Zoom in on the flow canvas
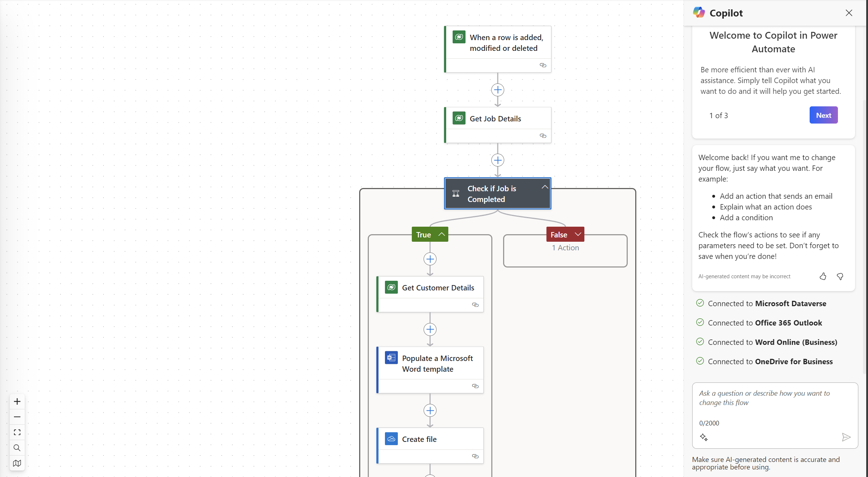868x477 pixels. pos(17,401)
